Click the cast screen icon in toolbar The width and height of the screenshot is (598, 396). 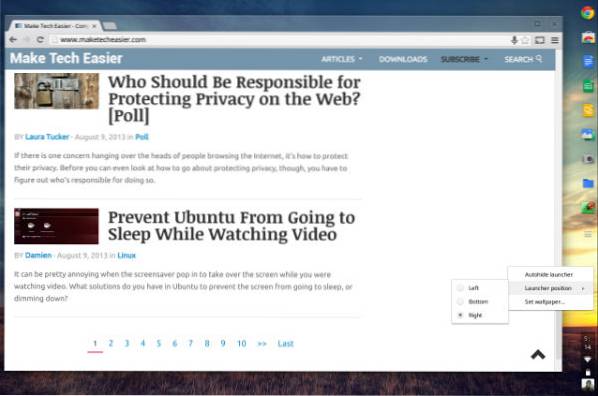[540, 40]
